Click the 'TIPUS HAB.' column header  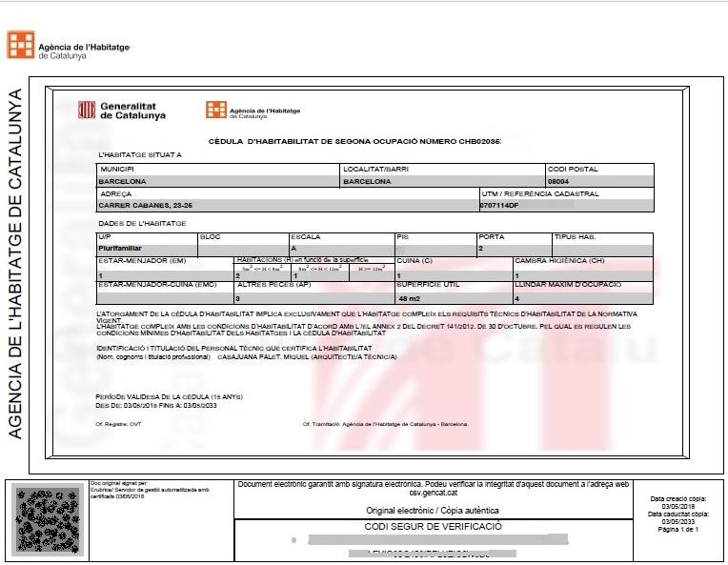pos(575,237)
